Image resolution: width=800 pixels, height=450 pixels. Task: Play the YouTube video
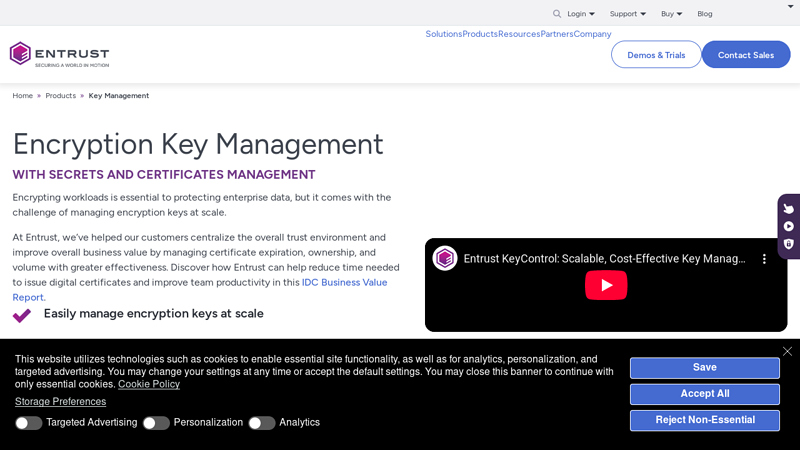pos(606,285)
